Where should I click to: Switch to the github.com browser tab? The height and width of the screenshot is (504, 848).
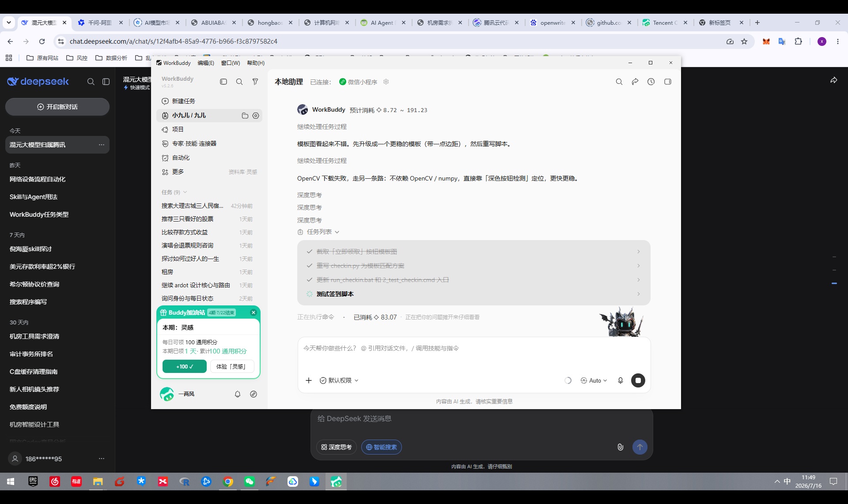point(609,23)
